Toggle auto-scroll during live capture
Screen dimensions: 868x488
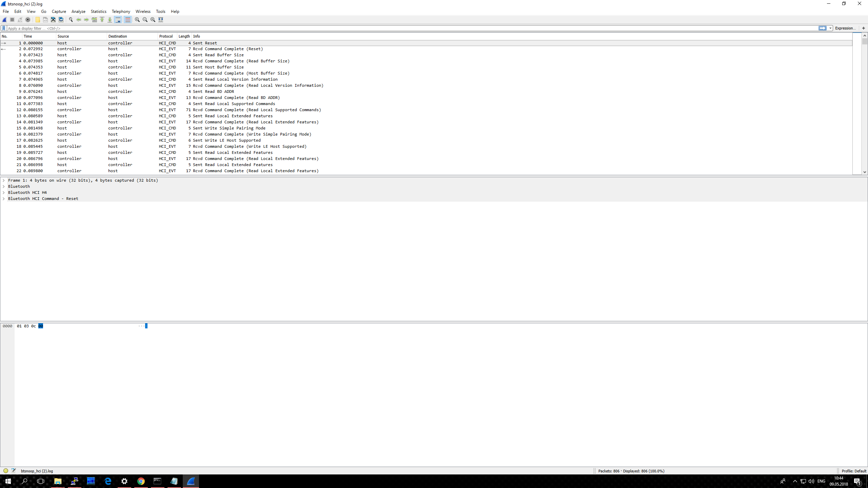118,20
